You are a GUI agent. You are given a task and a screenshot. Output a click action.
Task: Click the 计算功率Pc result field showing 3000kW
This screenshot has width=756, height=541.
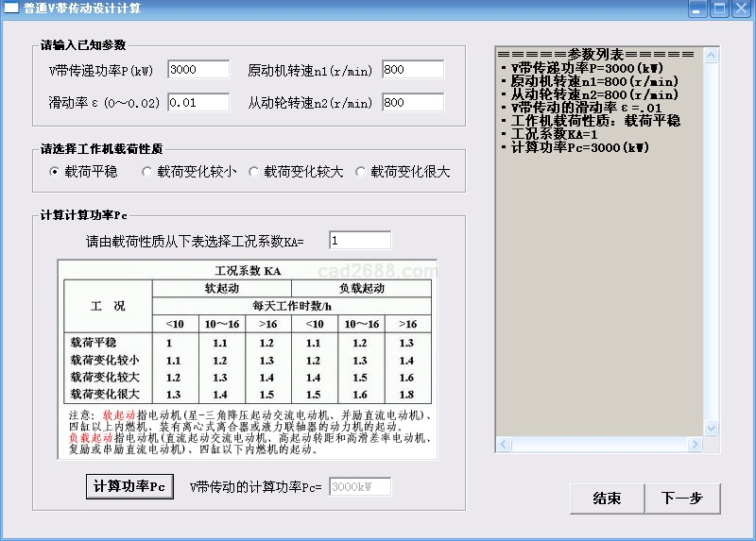[x=359, y=486]
